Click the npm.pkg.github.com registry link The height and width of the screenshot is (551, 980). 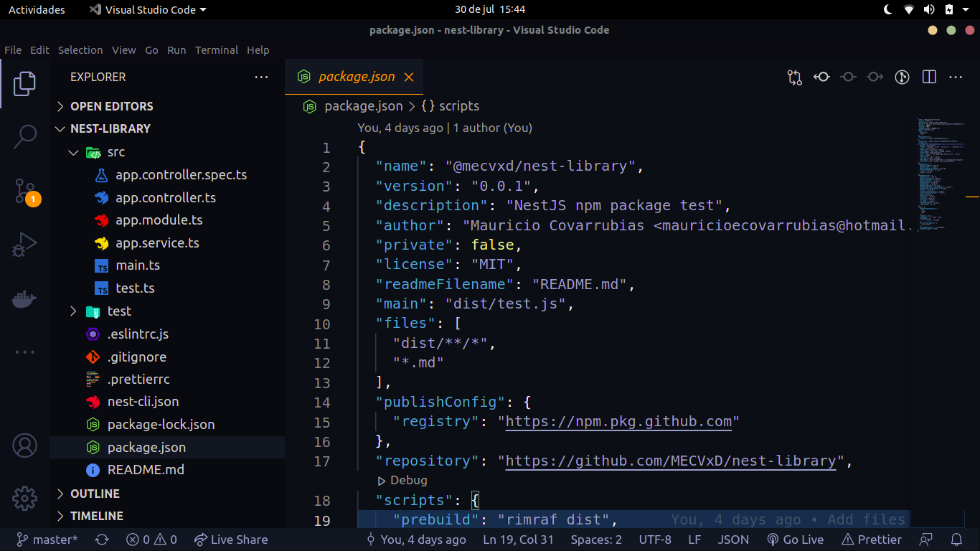(x=618, y=421)
